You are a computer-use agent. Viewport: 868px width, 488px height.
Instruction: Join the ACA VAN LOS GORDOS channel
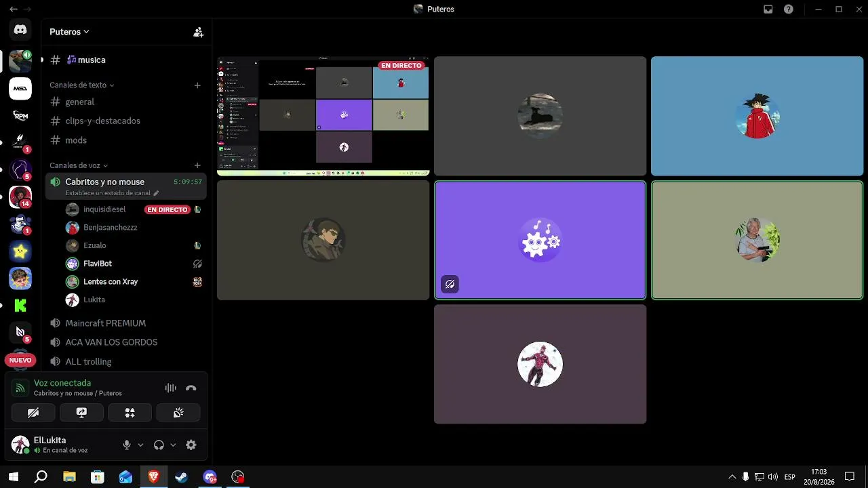coord(126,342)
